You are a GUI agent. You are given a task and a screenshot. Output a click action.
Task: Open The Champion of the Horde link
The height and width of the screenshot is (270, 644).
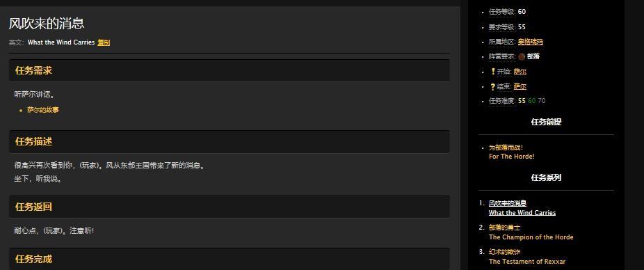(x=531, y=237)
